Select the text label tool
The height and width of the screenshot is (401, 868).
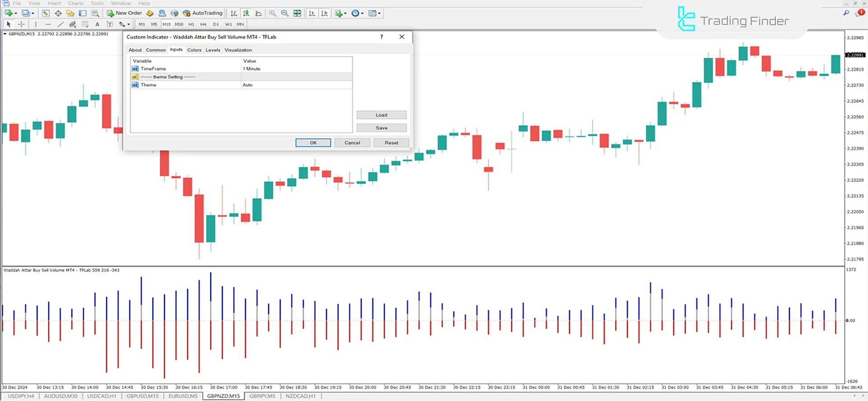tap(109, 24)
